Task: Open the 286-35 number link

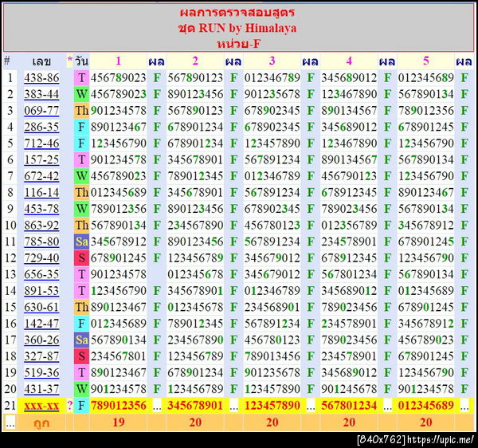Action: coord(41,128)
